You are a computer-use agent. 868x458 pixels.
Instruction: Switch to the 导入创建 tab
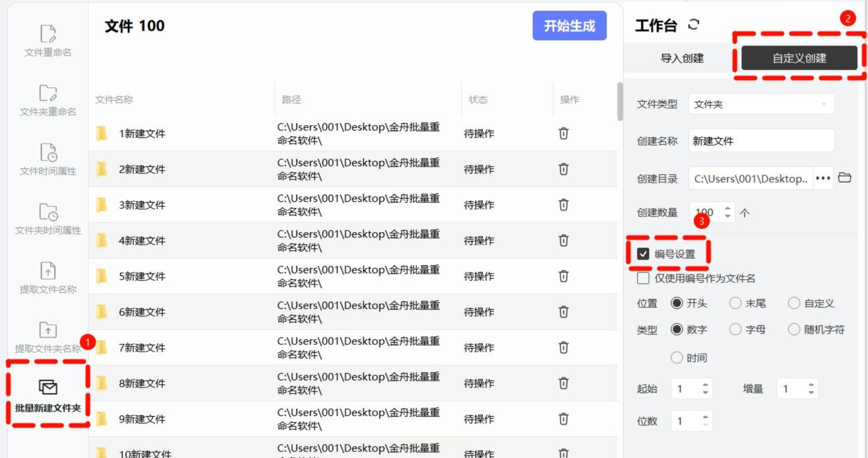682,58
